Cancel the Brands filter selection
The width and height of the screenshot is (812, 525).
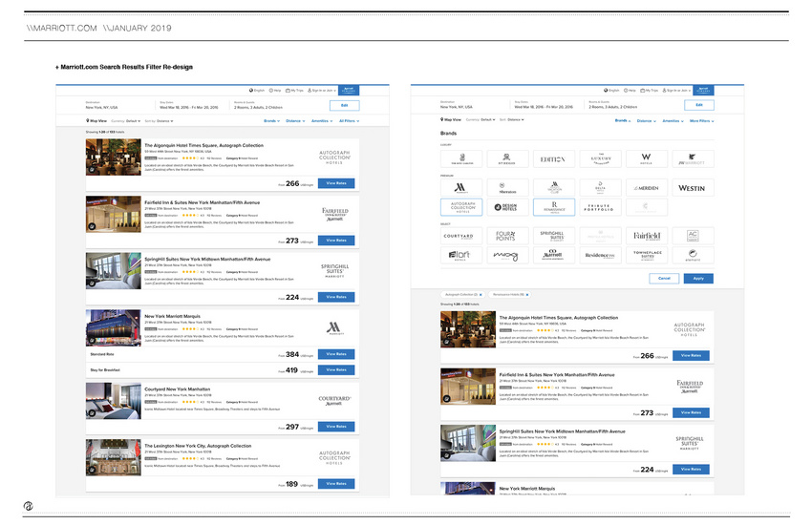pyautogui.click(x=663, y=278)
